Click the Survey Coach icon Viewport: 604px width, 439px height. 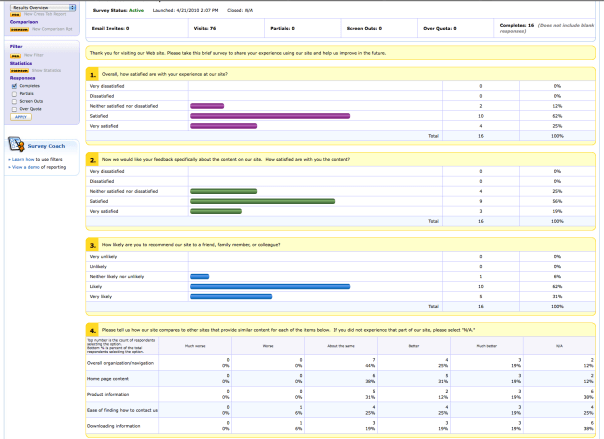point(15,144)
